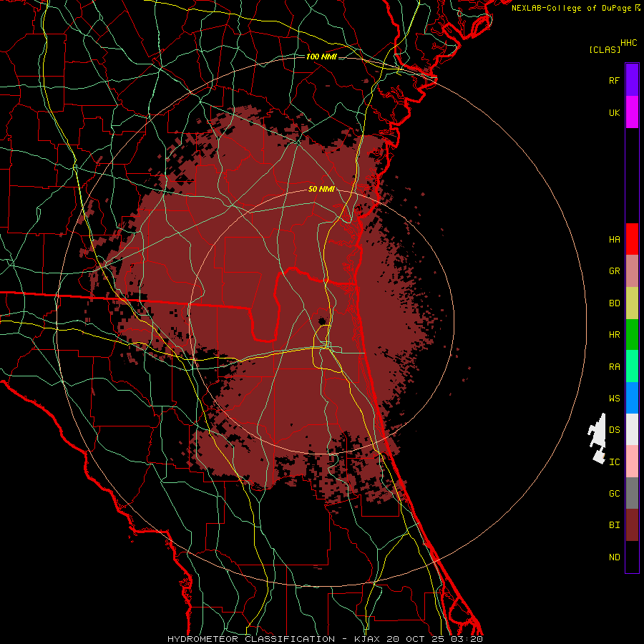Viewport: 644px width, 644px height.
Task: Click the UK legend label text
Action: click(x=614, y=112)
